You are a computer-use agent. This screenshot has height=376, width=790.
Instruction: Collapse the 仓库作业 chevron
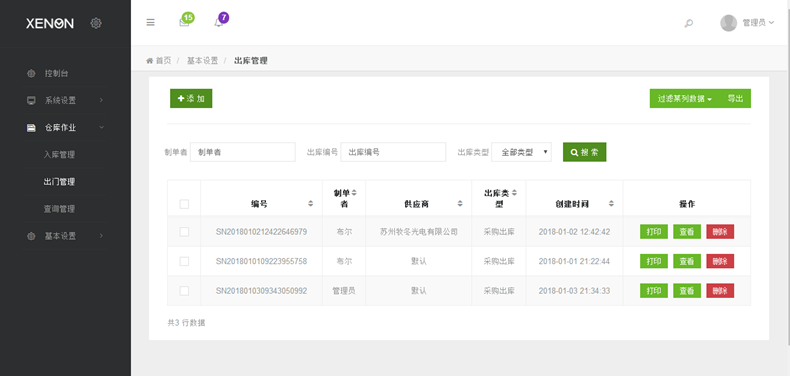[101, 128]
